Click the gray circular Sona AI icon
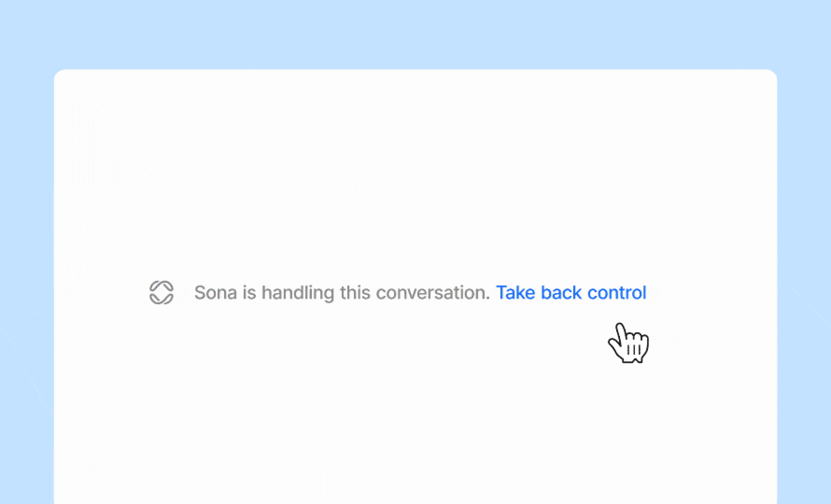 [162, 293]
